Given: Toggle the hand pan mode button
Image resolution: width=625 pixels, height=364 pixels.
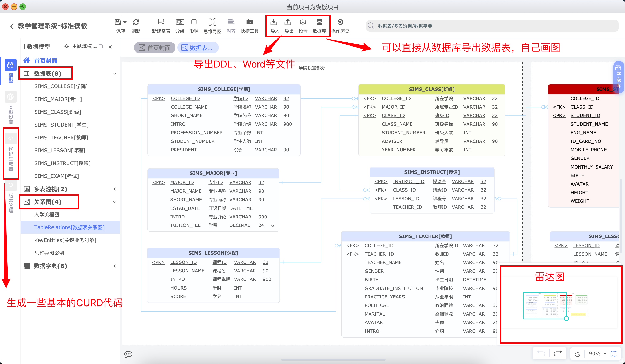Looking at the screenshot, I should point(577,354).
